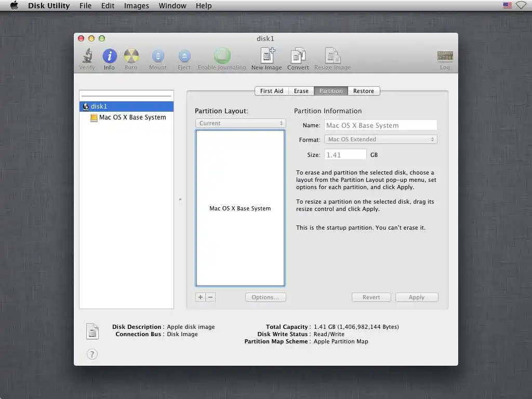
Task: Open the Images menu
Action: pyautogui.click(x=137, y=6)
